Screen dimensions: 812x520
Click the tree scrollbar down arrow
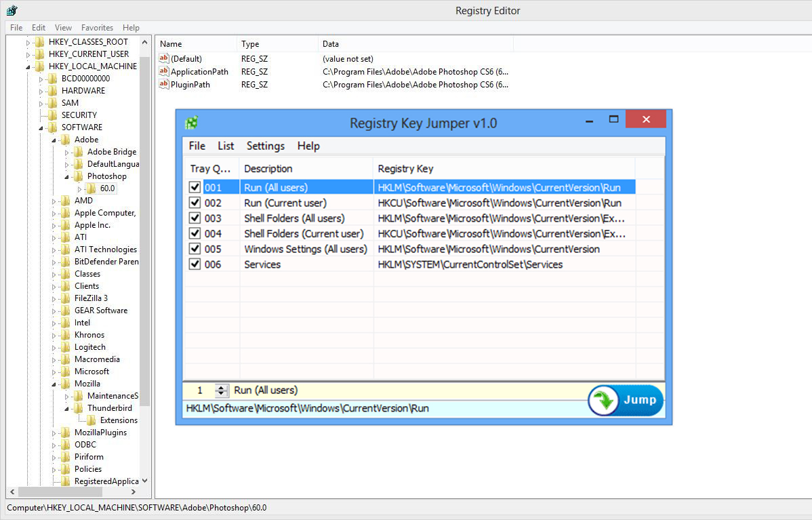point(145,481)
